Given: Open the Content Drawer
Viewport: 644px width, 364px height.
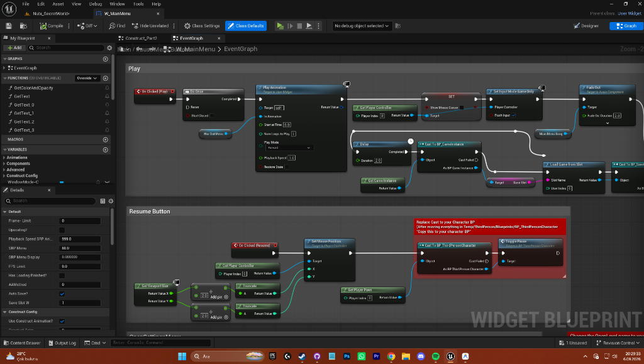Looking at the screenshot, I should click(x=22, y=343).
